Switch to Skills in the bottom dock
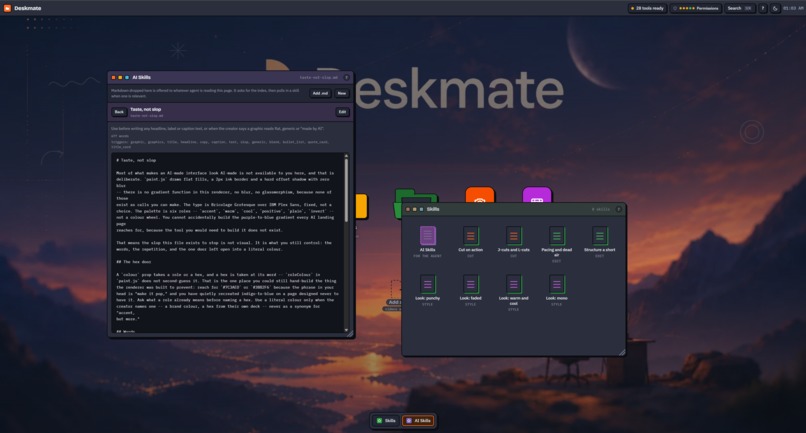The height and width of the screenshot is (433, 806). click(x=386, y=421)
